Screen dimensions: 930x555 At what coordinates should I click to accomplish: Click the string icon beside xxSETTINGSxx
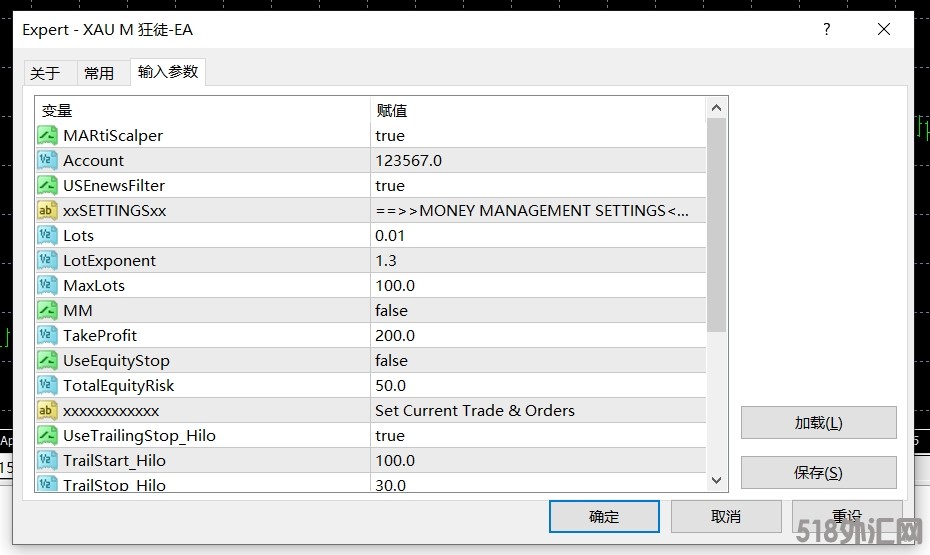tap(47, 210)
